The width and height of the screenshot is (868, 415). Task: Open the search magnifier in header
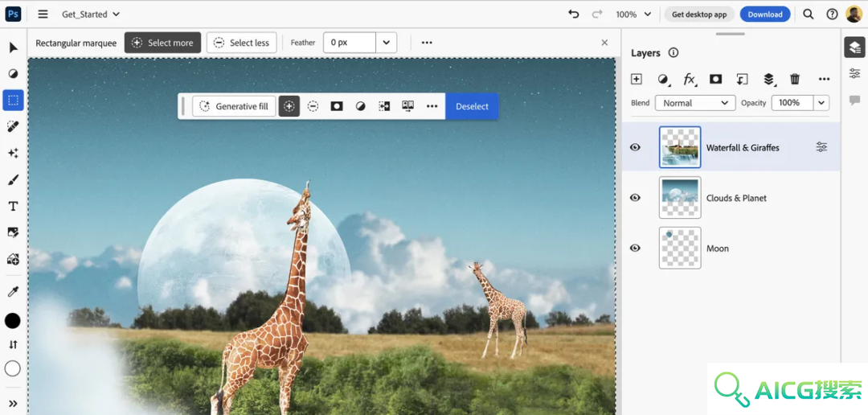(x=809, y=14)
